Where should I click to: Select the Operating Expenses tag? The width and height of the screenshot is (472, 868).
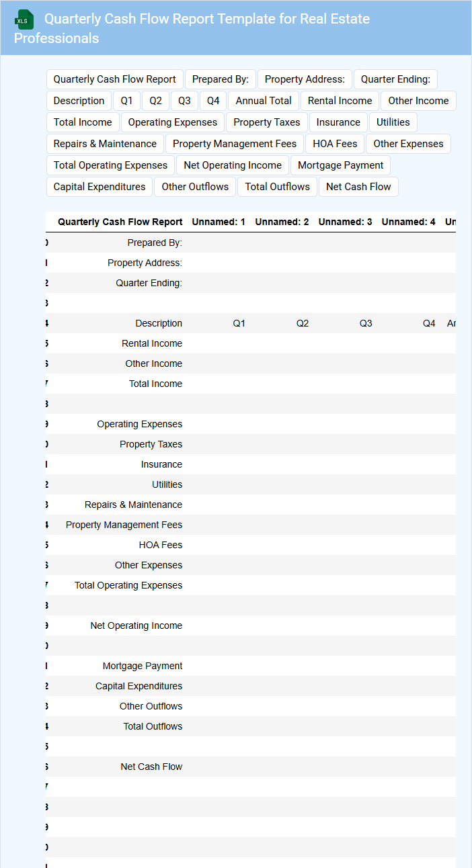[x=173, y=122]
